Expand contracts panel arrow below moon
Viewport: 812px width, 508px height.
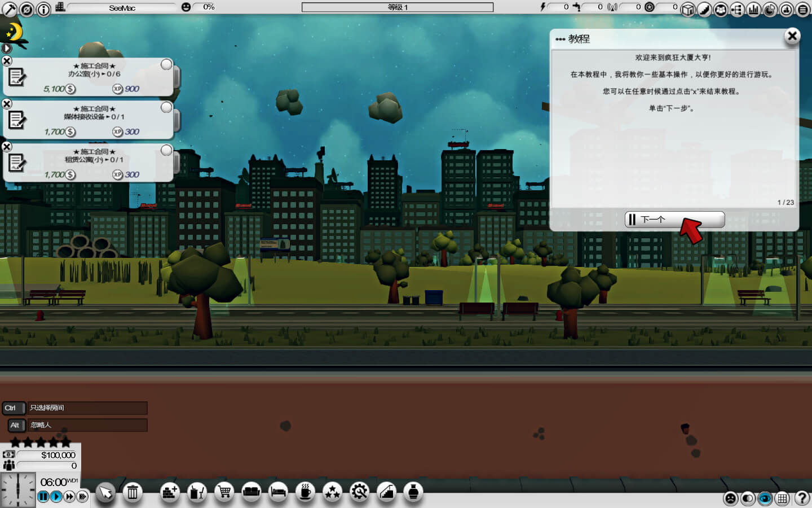coord(7,49)
